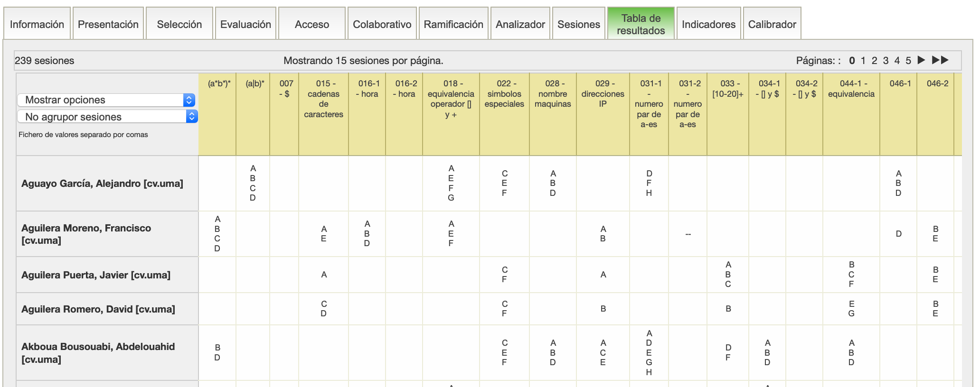The height and width of the screenshot is (387, 980).
Task: Select the Calibrador tab
Action: tap(772, 24)
